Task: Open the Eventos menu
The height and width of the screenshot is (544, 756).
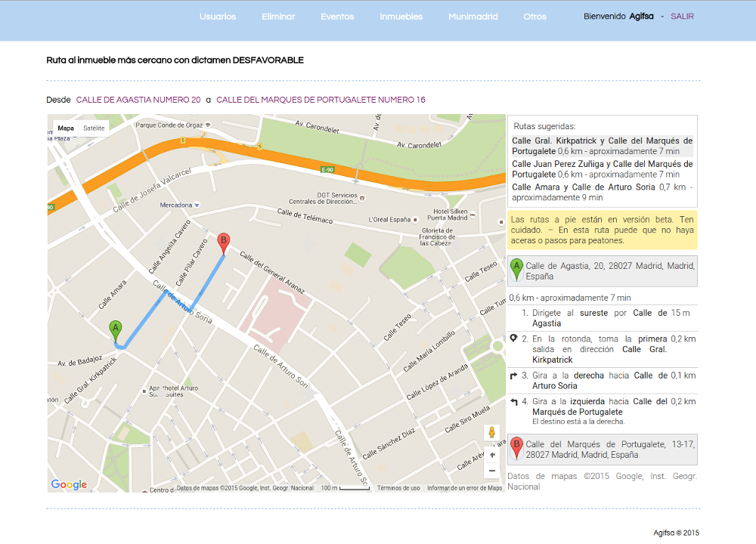Action: click(x=337, y=17)
